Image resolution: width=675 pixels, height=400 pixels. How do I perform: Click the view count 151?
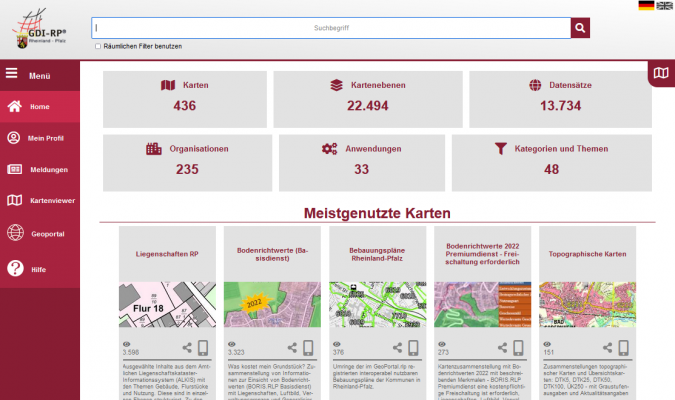548,352
